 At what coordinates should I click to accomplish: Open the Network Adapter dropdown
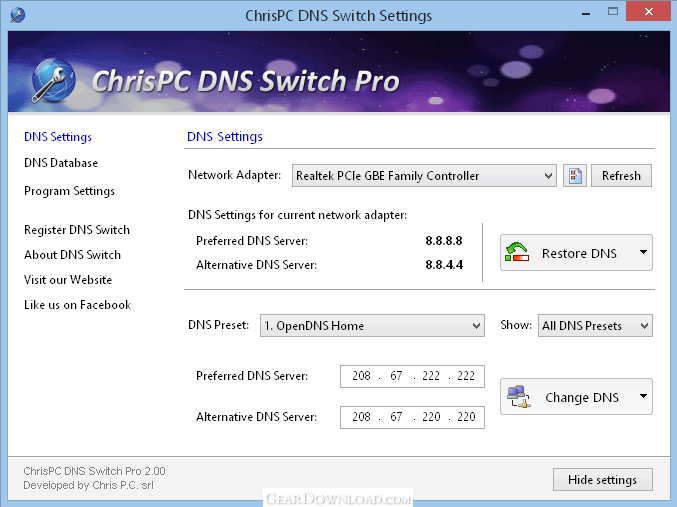click(x=424, y=175)
